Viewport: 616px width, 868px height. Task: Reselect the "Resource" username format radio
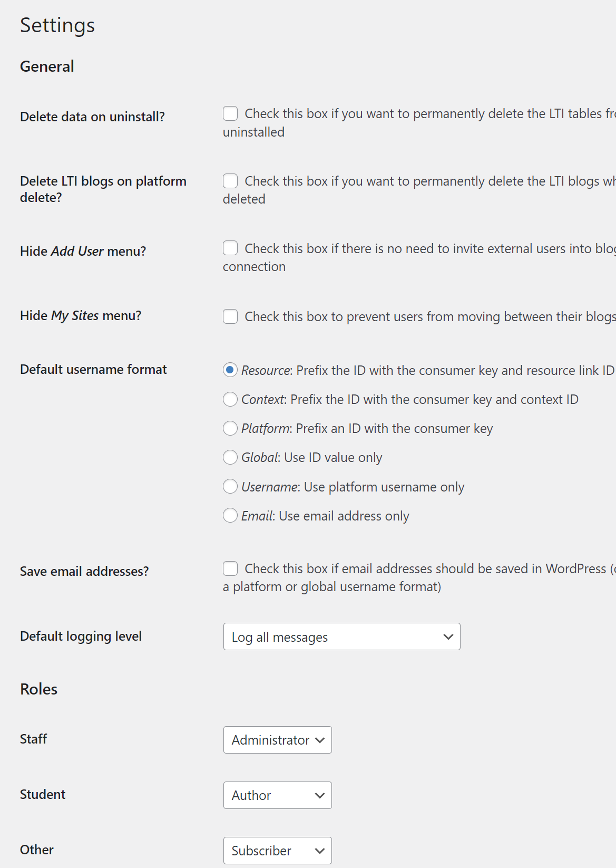(230, 370)
